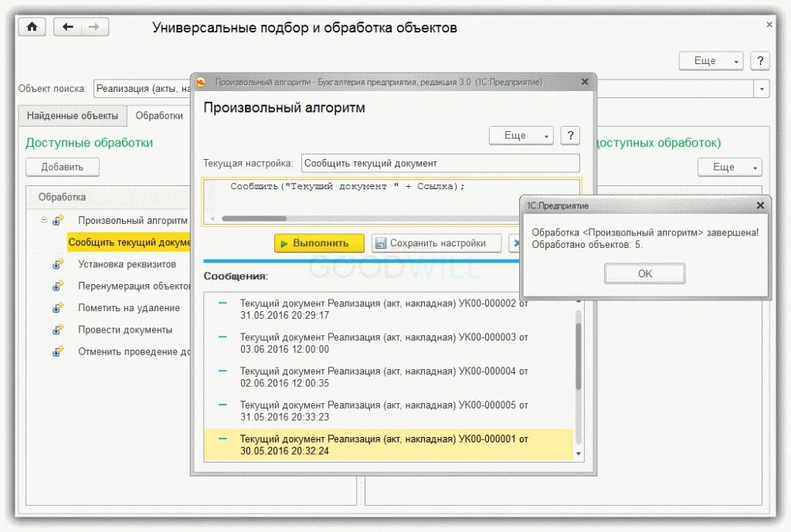Click the 1C logo in the dialog title bar
Screen dimensions: 791x532
pos(201,82)
